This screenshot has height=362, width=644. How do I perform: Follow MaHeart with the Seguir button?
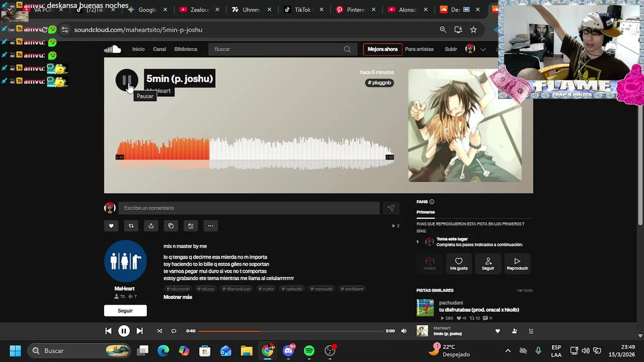click(x=125, y=311)
